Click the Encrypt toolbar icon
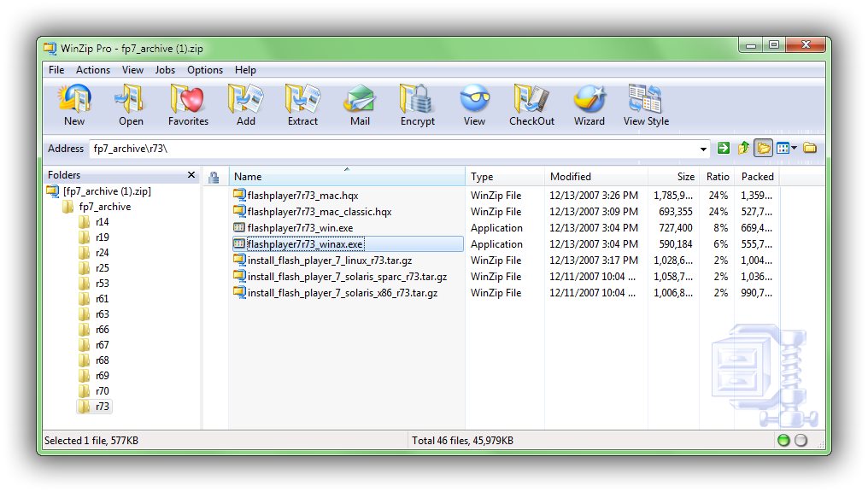 418,105
